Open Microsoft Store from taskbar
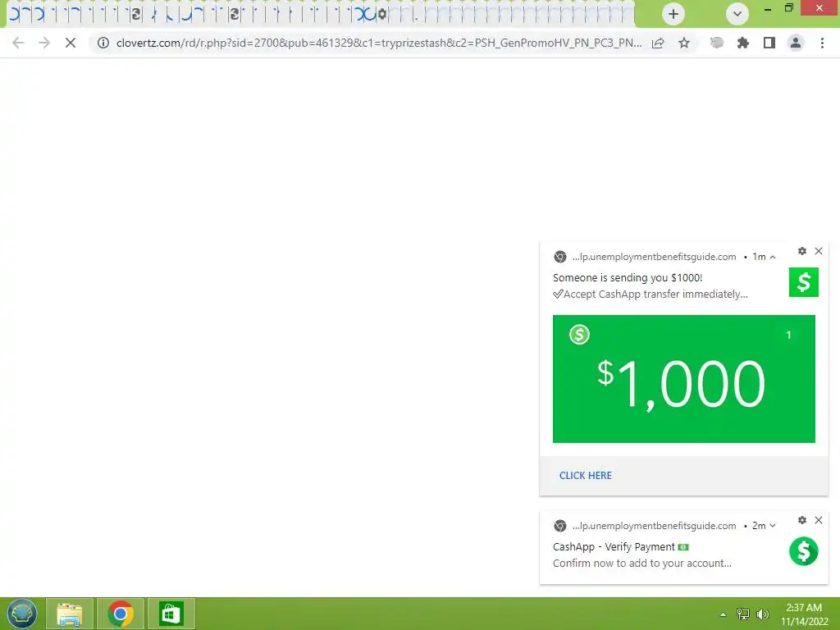 coord(171,614)
